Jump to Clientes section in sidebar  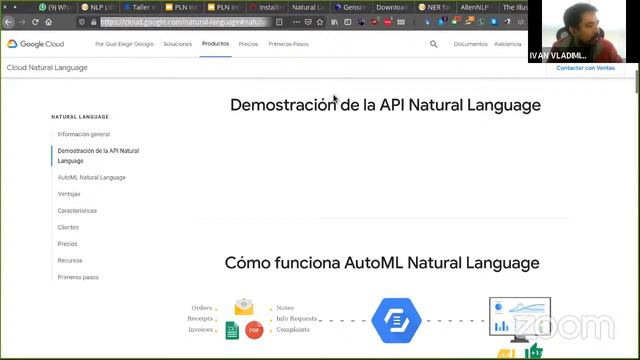coord(68,227)
